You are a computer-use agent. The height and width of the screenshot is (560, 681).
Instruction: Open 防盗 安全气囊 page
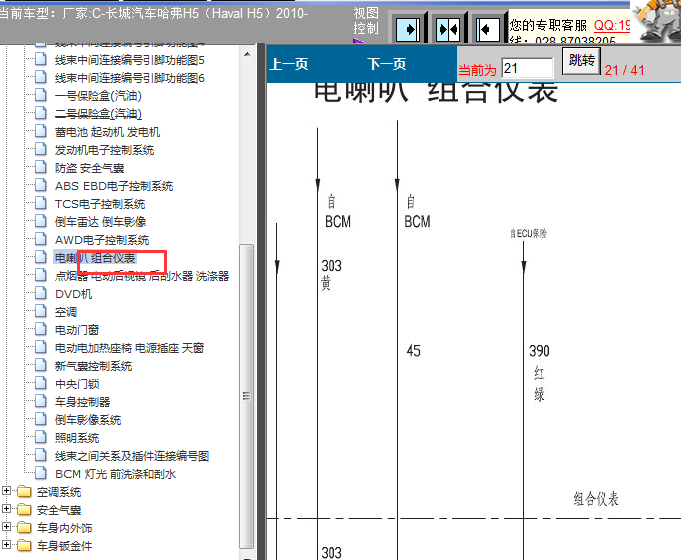[x=89, y=168]
